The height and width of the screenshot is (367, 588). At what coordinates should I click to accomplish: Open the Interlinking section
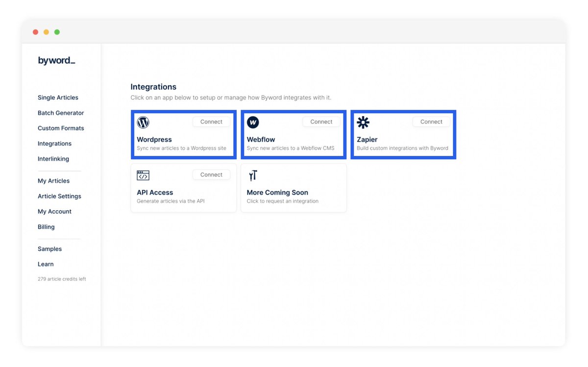coord(53,159)
